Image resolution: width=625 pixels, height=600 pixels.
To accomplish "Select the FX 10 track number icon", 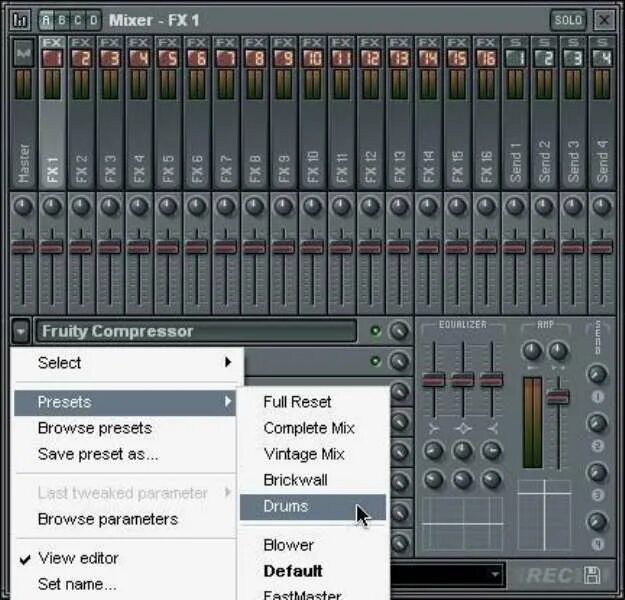I will pos(312,58).
